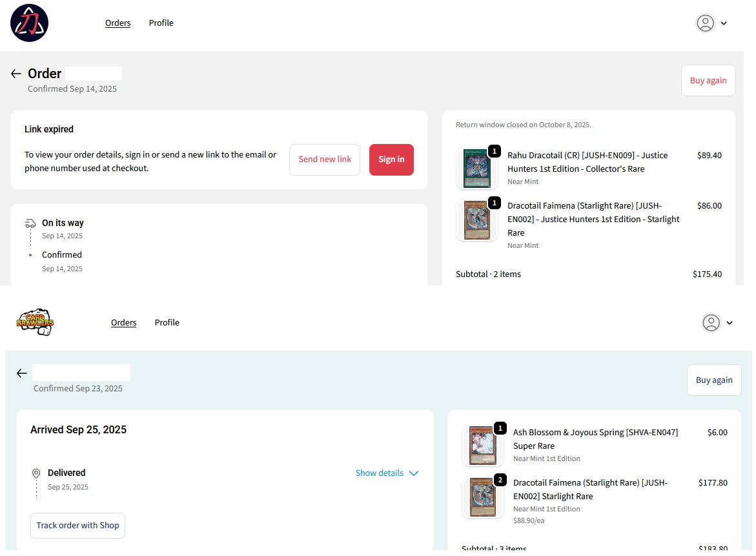Open Dracotail Faimena thumbnail in Sep 14 order
Screen dimensions: 756x556
click(x=477, y=220)
